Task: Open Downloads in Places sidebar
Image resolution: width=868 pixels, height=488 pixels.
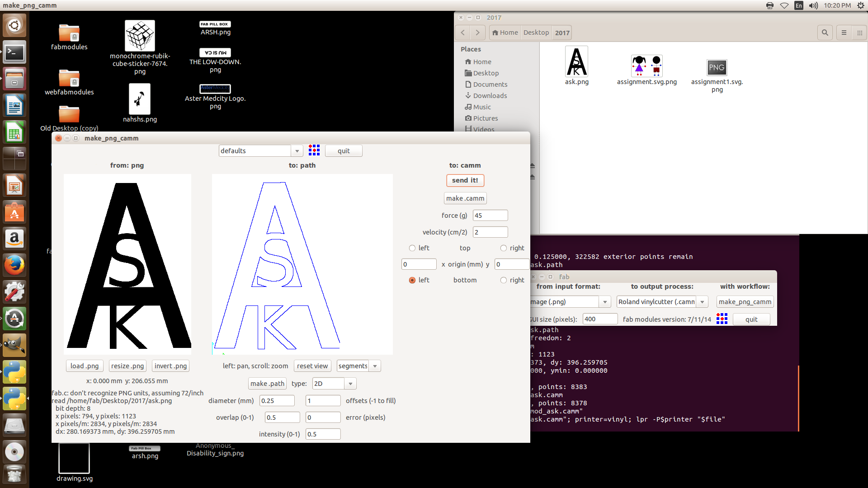Action: point(490,96)
